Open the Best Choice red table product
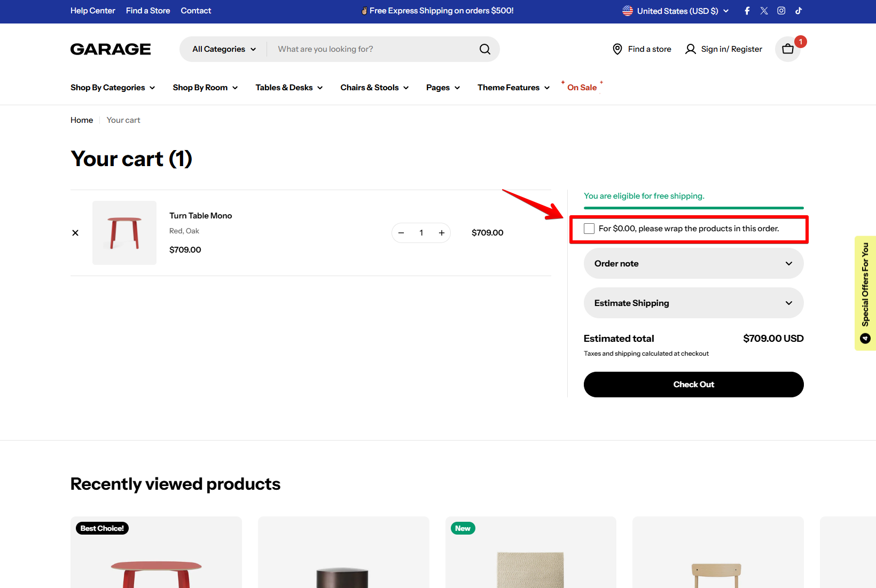Screen dimensions: 876x588 156,552
